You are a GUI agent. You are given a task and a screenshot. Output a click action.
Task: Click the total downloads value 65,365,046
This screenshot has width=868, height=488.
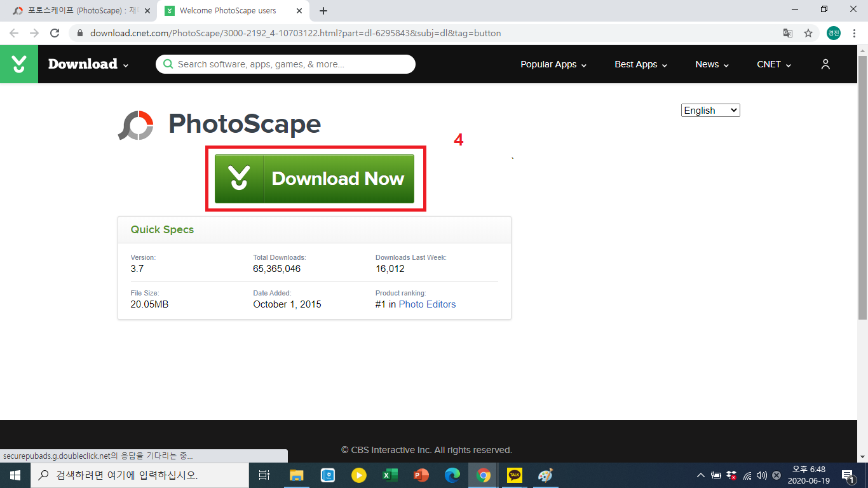click(x=277, y=269)
